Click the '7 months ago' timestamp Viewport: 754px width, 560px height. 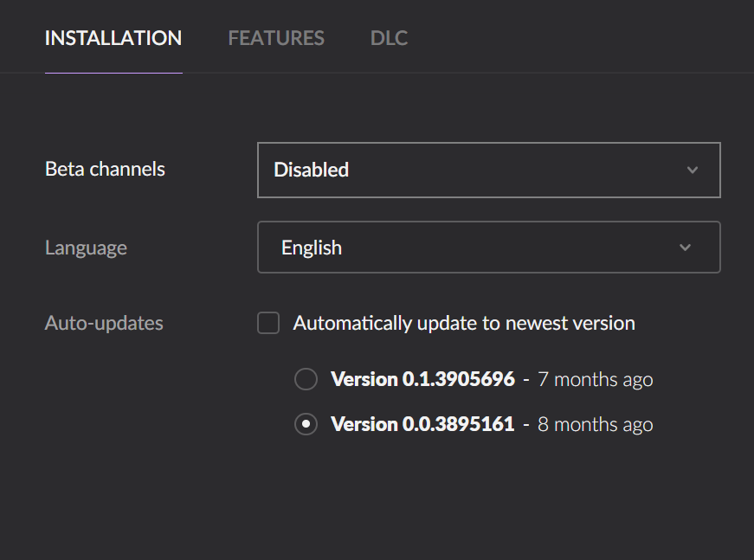click(596, 380)
